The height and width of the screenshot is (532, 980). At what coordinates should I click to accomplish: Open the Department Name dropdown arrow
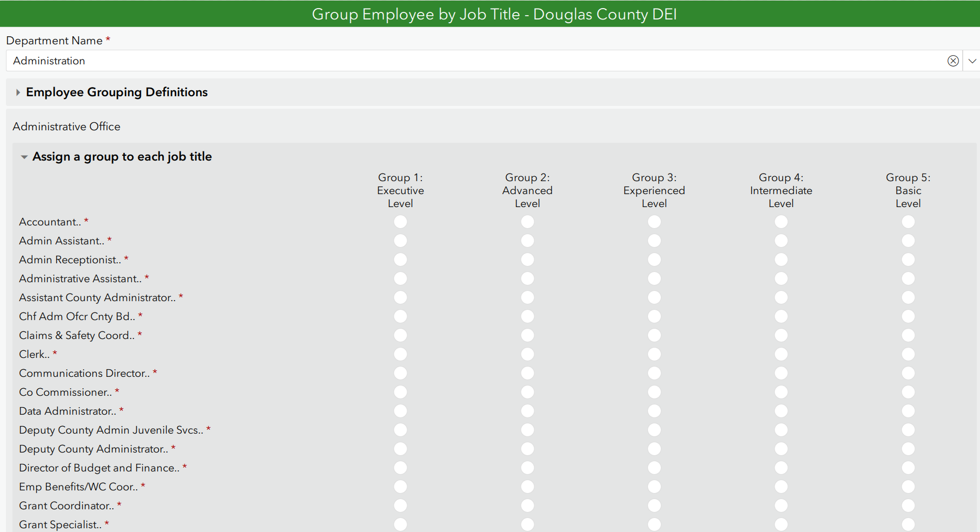coord(972,61)
